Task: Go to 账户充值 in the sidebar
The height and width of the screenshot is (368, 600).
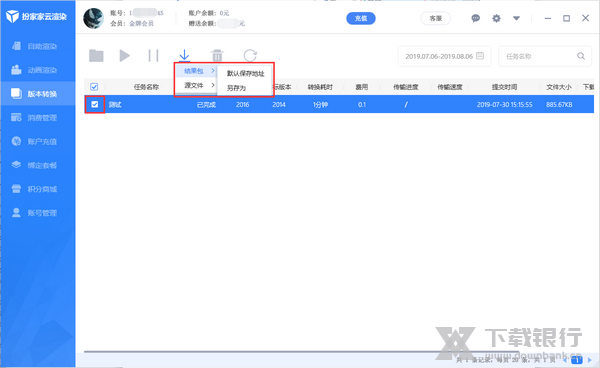Action: [38, 141]
